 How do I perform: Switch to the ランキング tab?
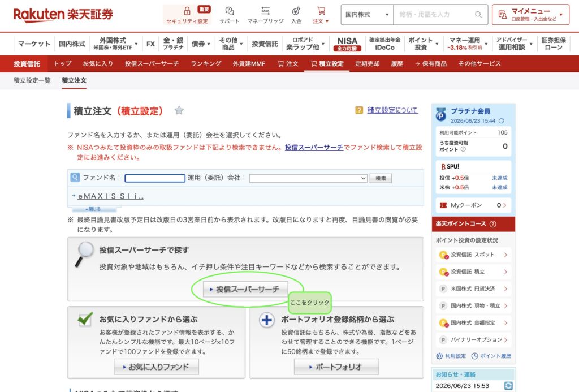point(206,63)
